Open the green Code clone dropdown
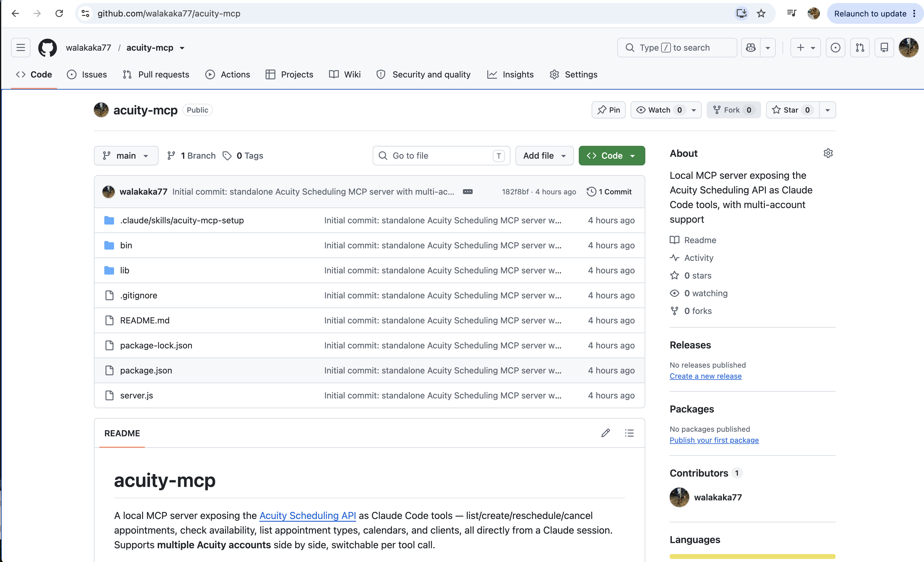Screen dimensions: 924x562 612,156
